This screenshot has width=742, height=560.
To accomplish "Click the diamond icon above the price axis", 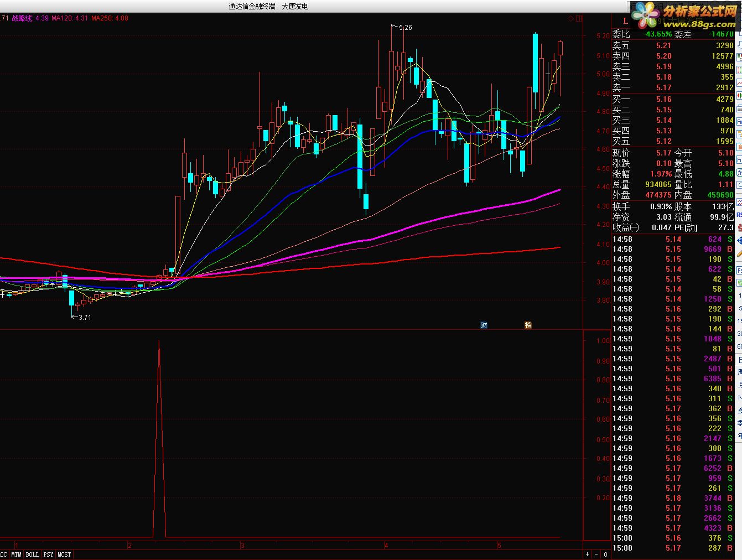I will (x=570, y=18).
